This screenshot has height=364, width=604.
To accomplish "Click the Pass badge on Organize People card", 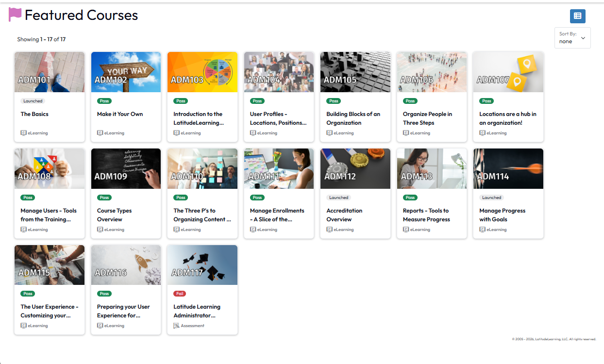I will [x=410, y=101].
